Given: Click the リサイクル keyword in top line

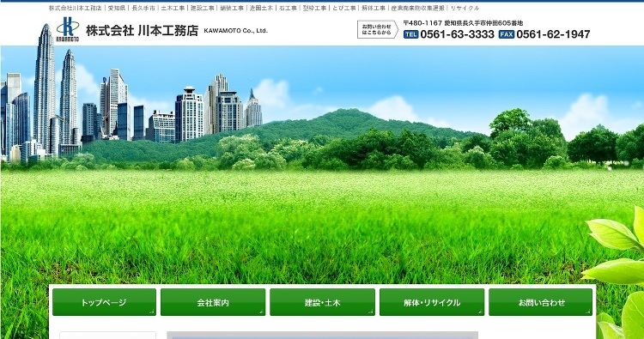Looking at the screenshot, I should pyautogui.click(x=465, y=9).
